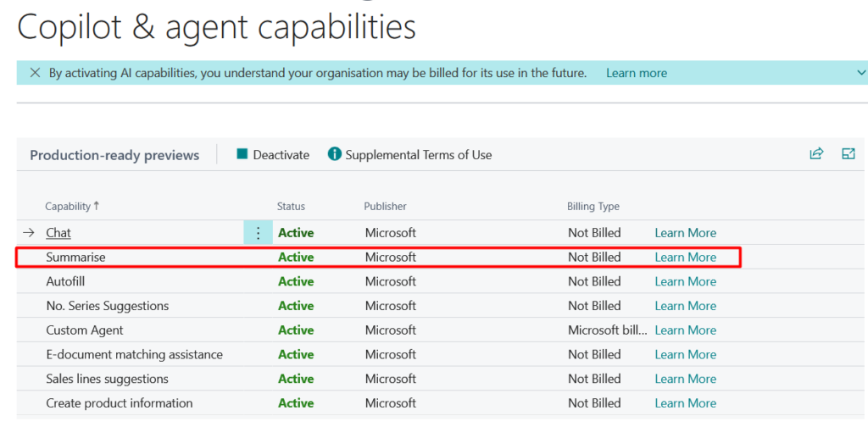Select the Autofill capability row
868x438 pixels.
point(65,281)
